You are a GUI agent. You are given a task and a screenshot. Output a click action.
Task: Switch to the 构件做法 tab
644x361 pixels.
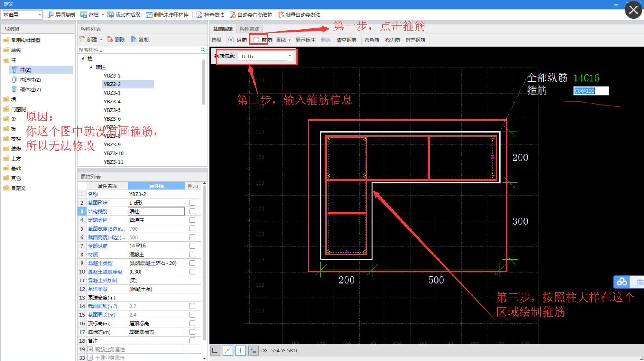point(250,29)
